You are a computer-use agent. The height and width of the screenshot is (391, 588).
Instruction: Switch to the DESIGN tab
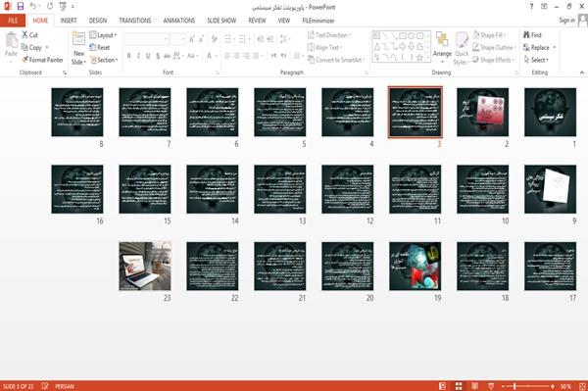pos(98,21)
